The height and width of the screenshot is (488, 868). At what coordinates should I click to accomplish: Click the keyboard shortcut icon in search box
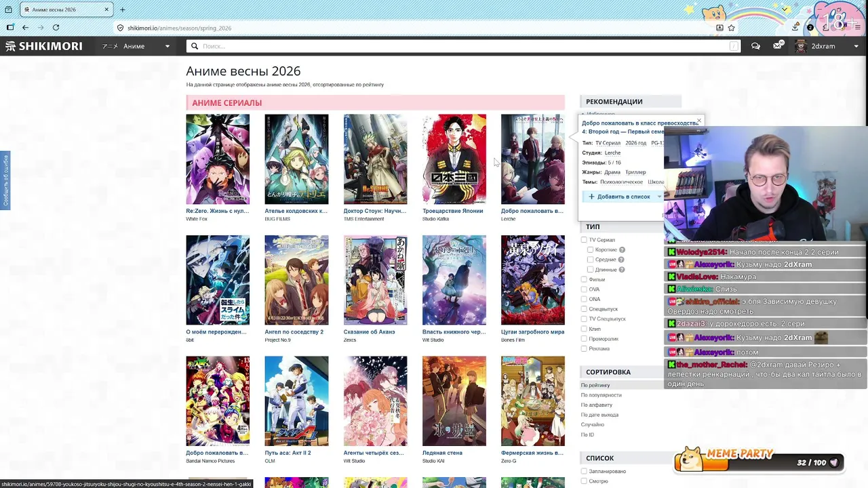point(734,46)
